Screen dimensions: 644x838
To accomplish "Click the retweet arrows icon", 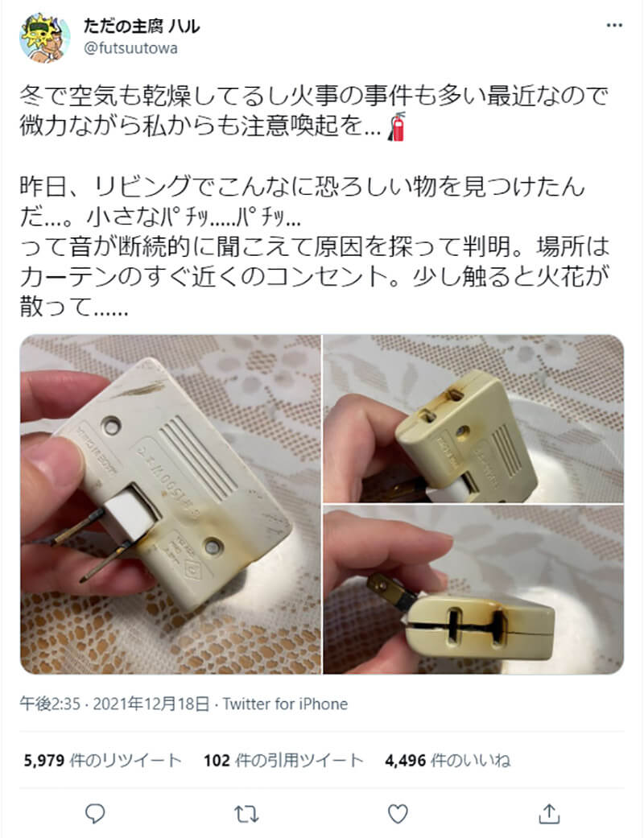I will tap(246, 814).
